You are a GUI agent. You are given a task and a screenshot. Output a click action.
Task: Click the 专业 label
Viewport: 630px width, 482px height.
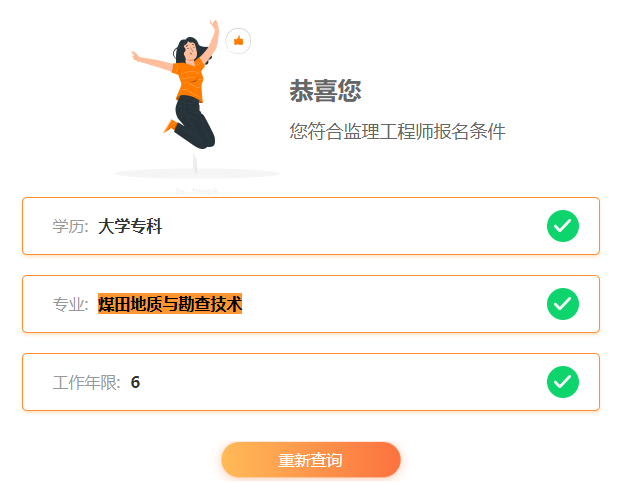coord(70,304)
